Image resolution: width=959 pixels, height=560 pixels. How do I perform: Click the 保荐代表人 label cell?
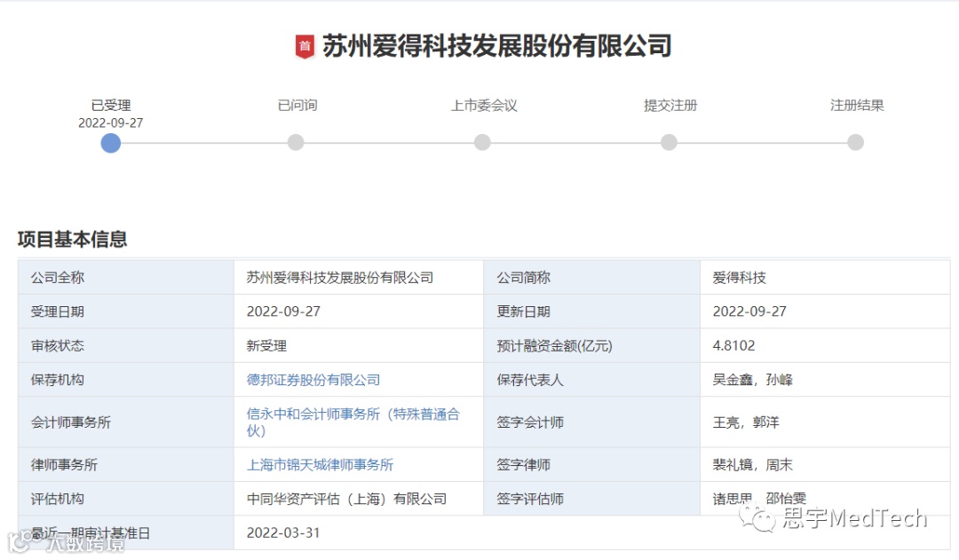tap(592, 380)
